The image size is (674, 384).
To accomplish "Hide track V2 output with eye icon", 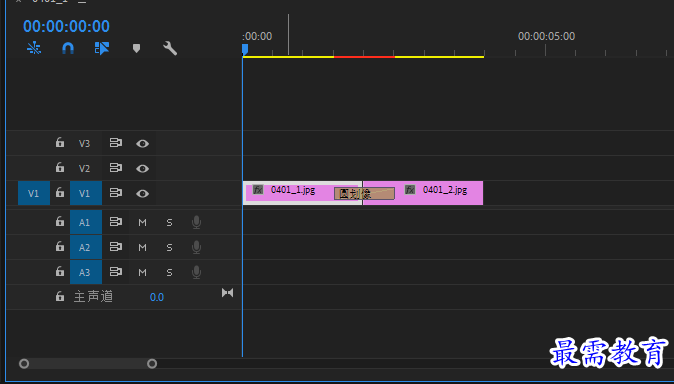I will point(142,169).
